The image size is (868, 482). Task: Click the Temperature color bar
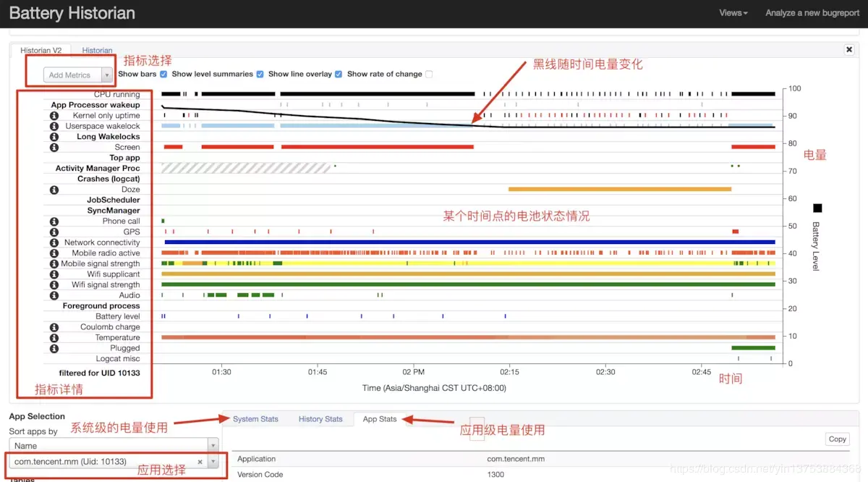(468, 337)
